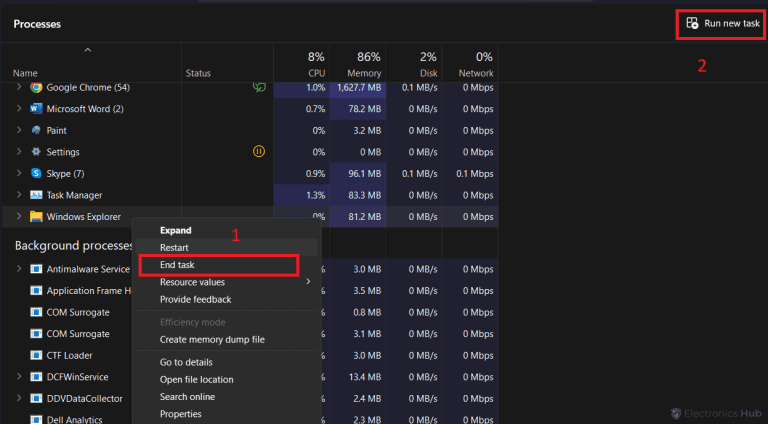The image size is (768, 424).
Task: Click the efficiency mode leaf icon for Chrome
Action: click(x=258, y=88)
